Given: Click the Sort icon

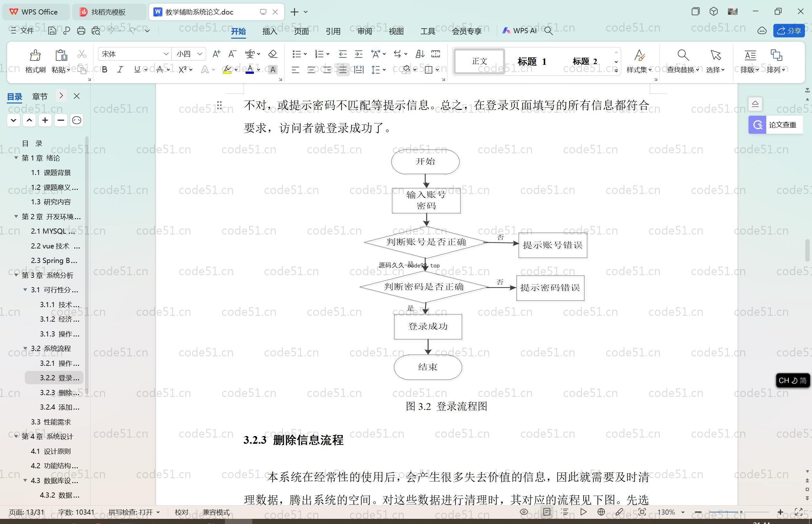Looking at the screenshot, I should pos(420,54).
